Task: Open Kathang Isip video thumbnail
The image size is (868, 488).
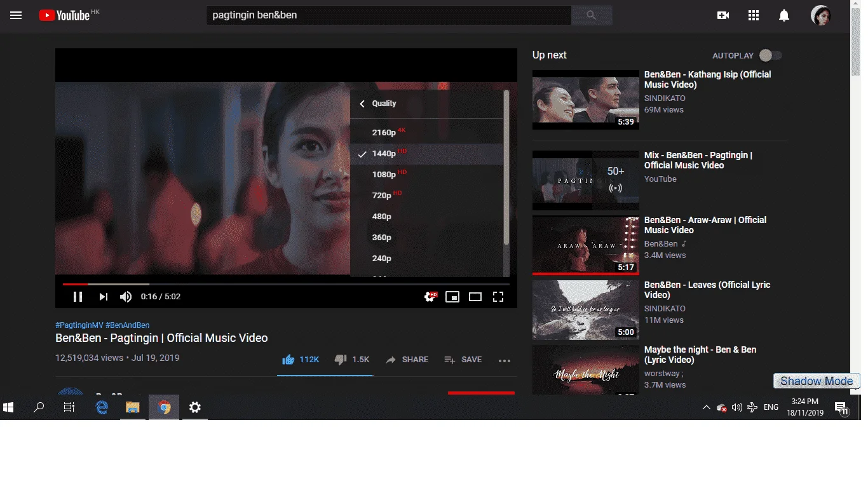Action: click(x=586, y=100)
